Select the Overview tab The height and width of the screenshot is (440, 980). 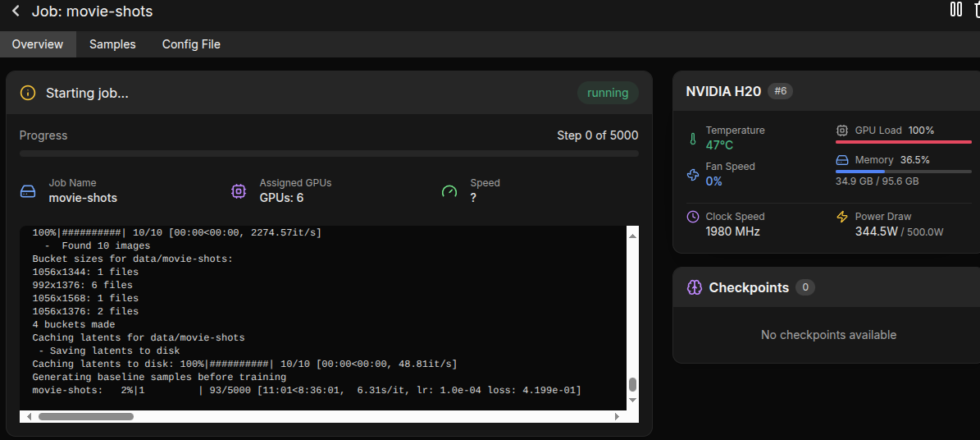[38, 44]
